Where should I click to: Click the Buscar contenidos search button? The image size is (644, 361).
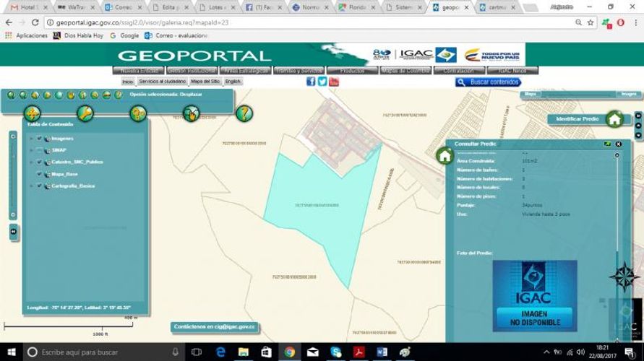tap(488, 82)
